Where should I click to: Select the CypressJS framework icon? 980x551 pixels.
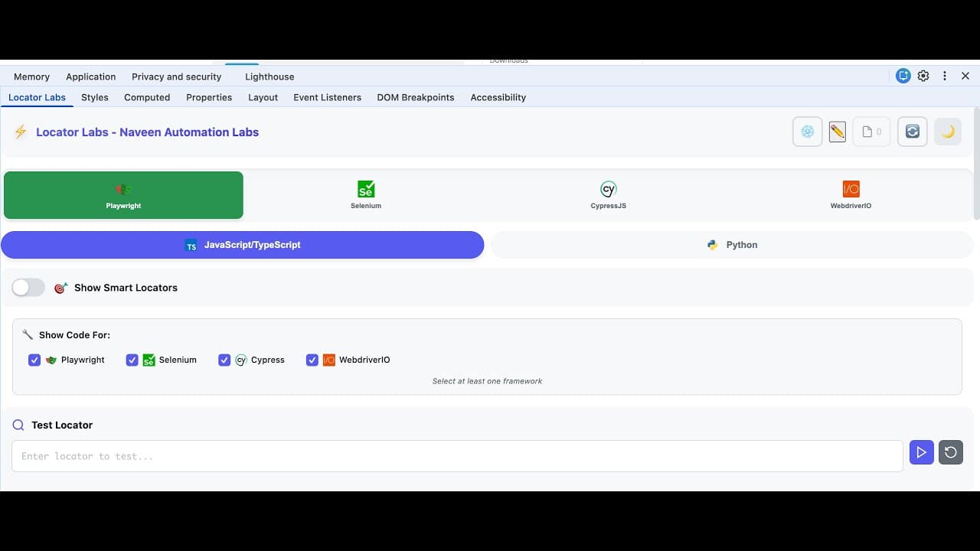[x=608, y=194]
